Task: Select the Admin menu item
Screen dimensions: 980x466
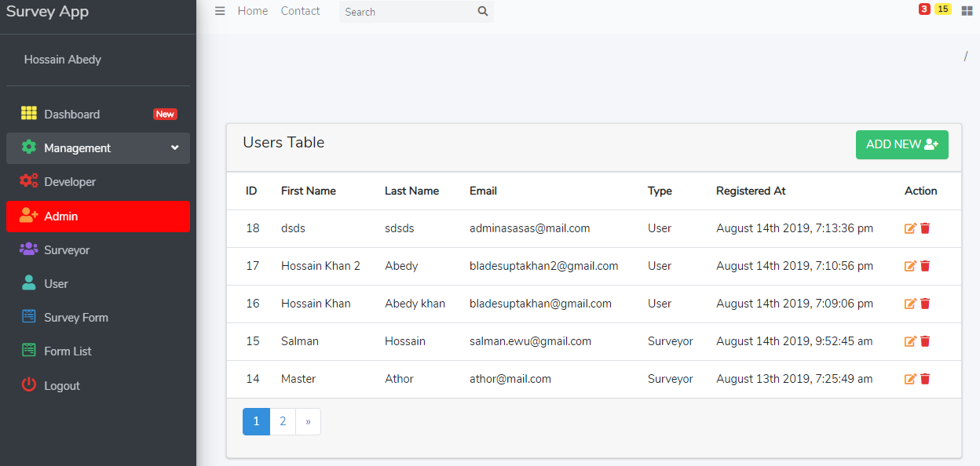Action: point(98,216)
